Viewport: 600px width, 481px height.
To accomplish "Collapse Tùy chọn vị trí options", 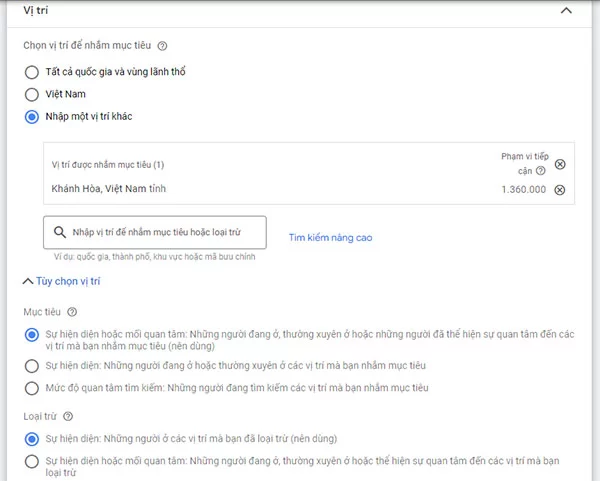I will (x=61, y=281).
